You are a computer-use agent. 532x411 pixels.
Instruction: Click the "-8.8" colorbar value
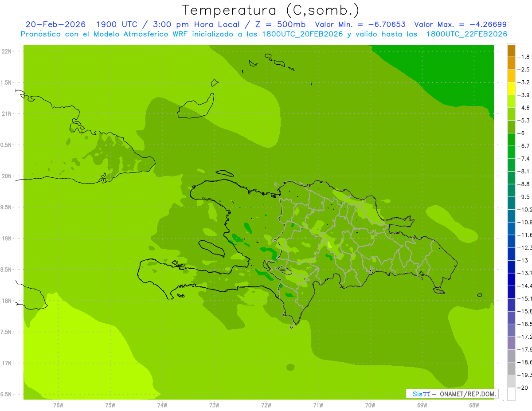524,184
